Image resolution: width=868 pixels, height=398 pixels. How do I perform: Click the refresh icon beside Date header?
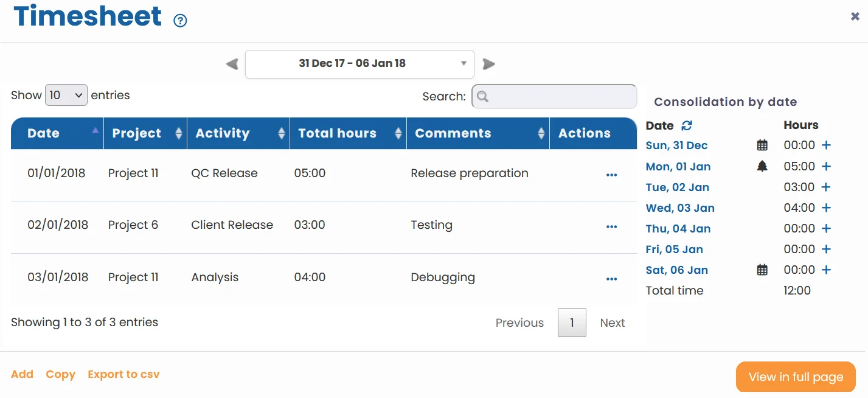[686, 125]
